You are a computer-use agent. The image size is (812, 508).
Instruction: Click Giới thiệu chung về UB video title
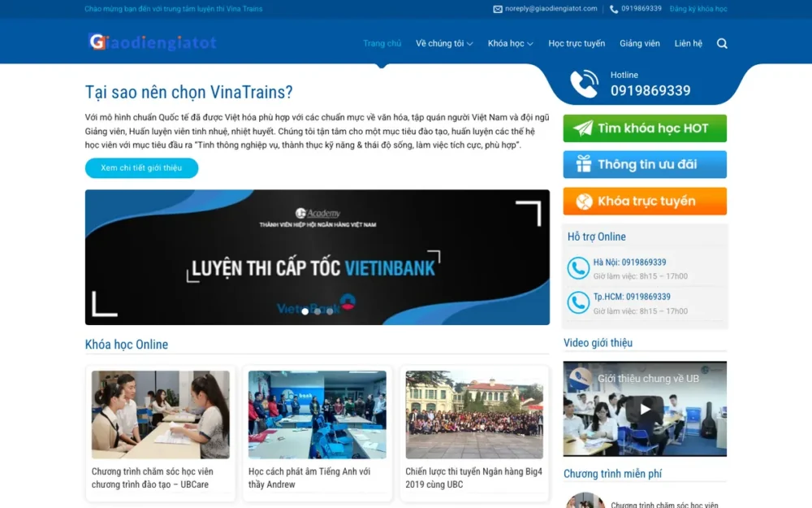pyautogui.click(x=648, y=379)
